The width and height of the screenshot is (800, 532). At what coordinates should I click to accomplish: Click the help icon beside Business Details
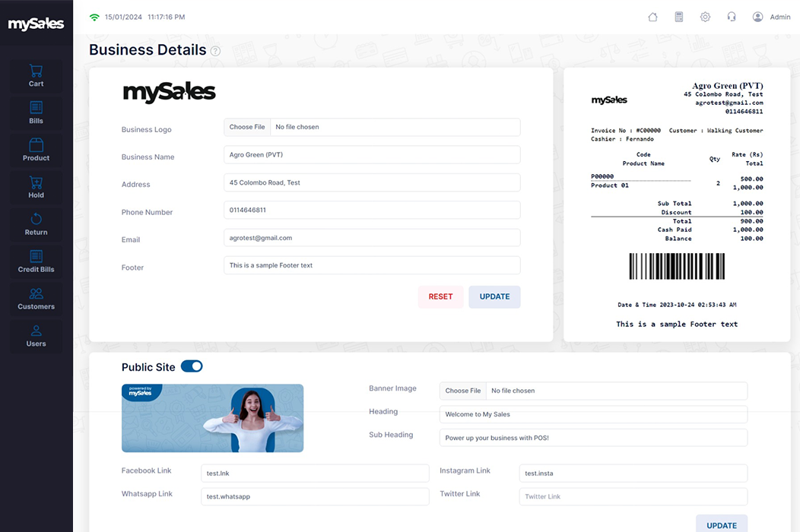(215, 51)
